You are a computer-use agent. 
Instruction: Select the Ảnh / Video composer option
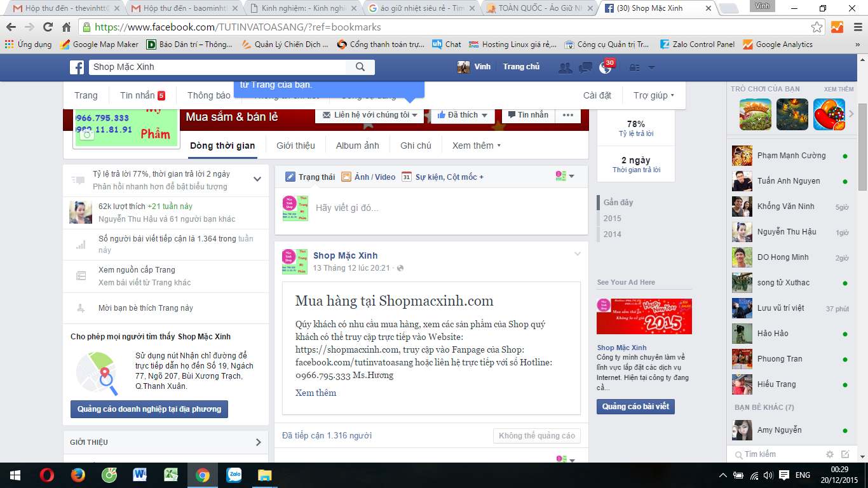369,177
